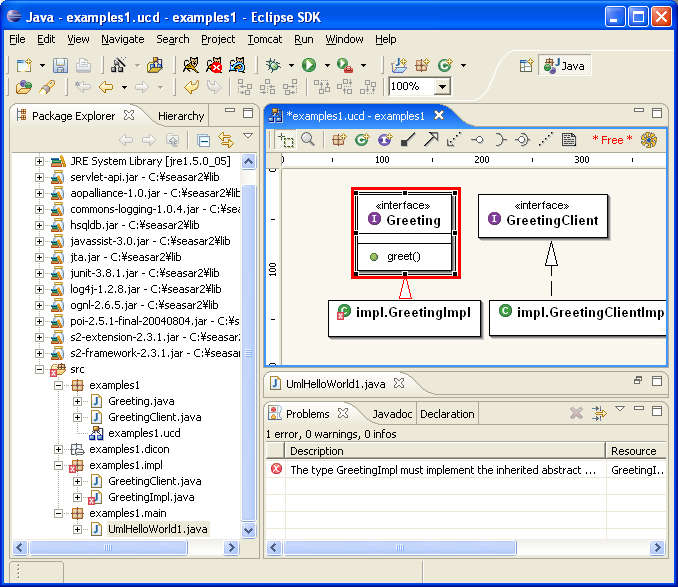Click the marquee selection tool in diagram editor
The width and height of the screenshot is (678, 587).
tap(286, 140)
